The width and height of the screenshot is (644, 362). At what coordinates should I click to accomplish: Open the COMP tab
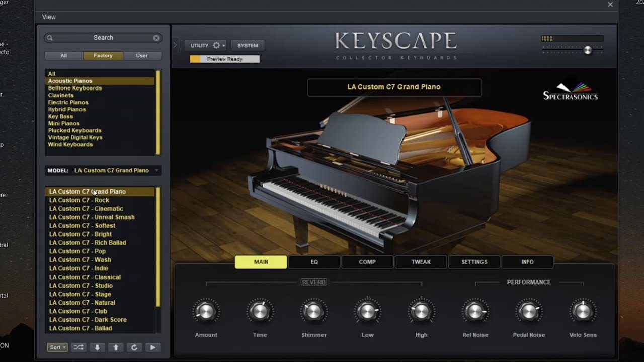(x=367, y=262)
